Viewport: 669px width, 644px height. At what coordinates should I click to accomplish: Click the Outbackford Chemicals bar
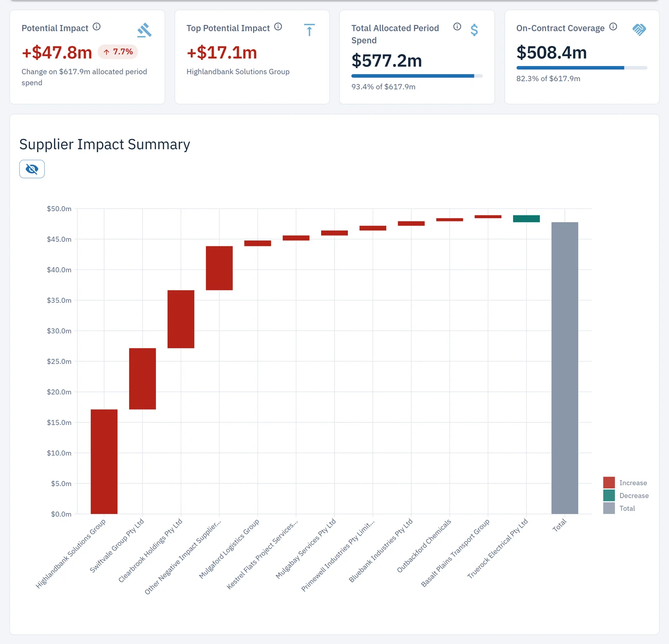[x=449, y=220]
